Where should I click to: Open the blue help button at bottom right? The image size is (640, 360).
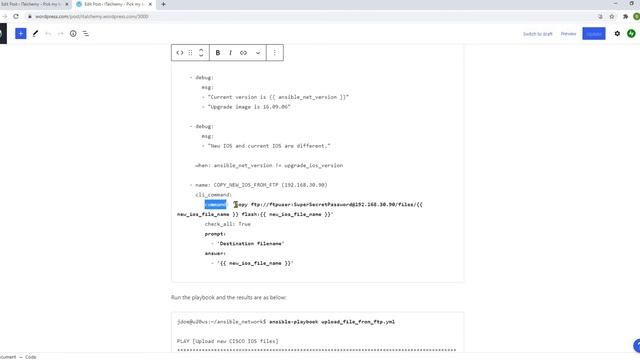click(x=637, y=346)
